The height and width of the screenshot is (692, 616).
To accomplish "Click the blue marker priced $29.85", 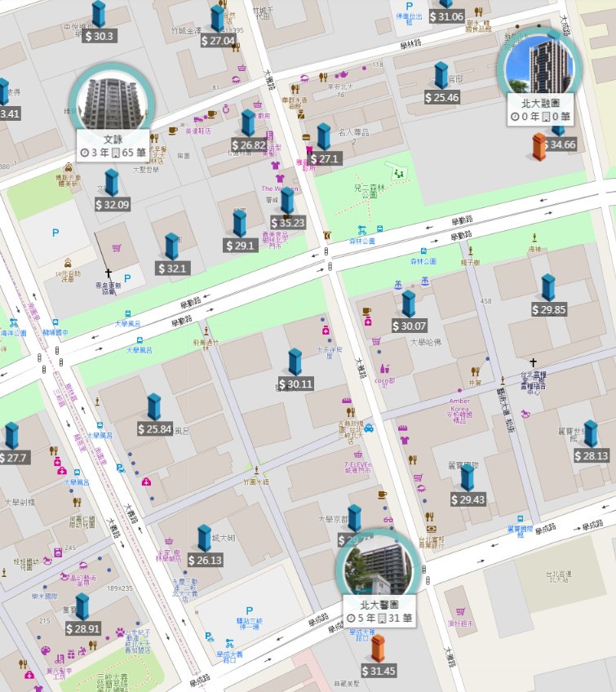I will [x=548, y=288].
